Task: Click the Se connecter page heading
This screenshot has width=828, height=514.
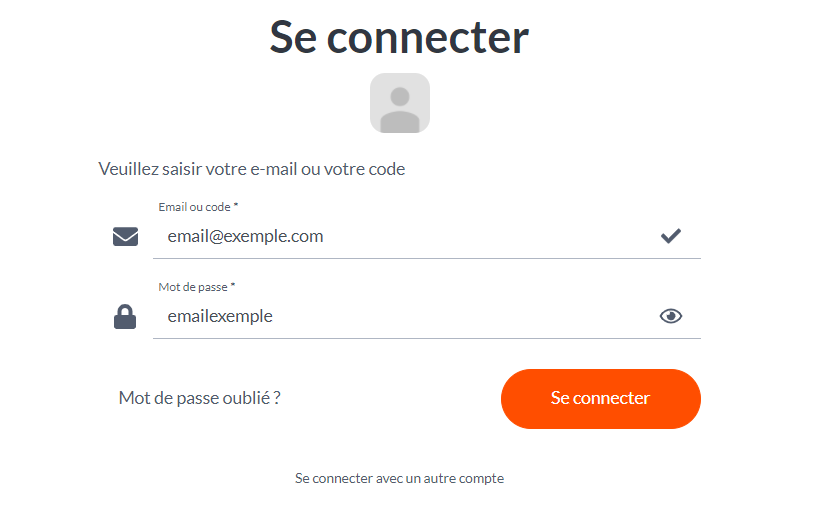Action: point(399,37)
